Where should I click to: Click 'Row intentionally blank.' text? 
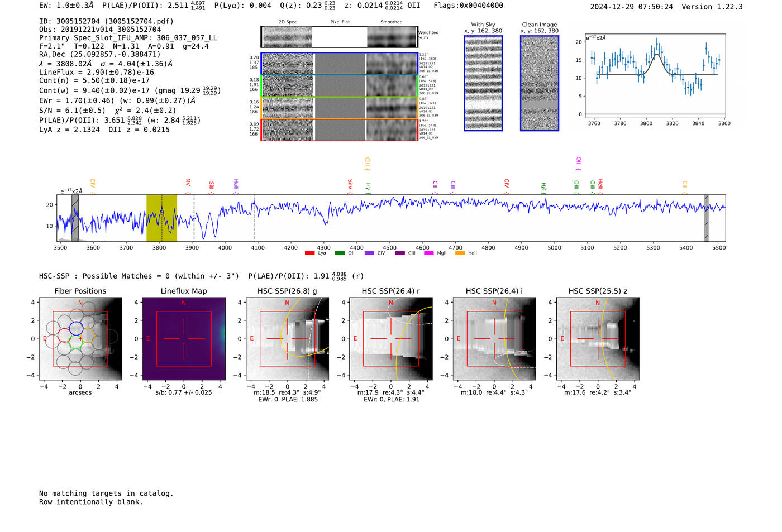pyautogui.click(x=91, y=502)
